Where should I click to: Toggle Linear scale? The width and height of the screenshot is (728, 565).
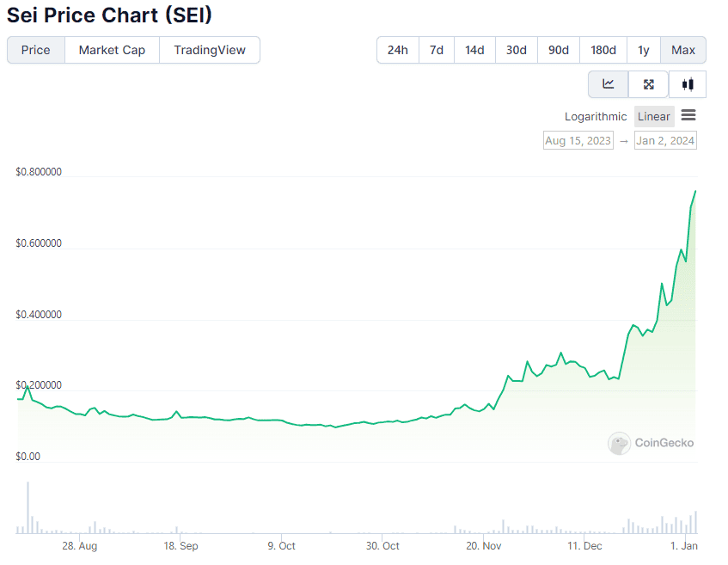click(x=654, y=117)
